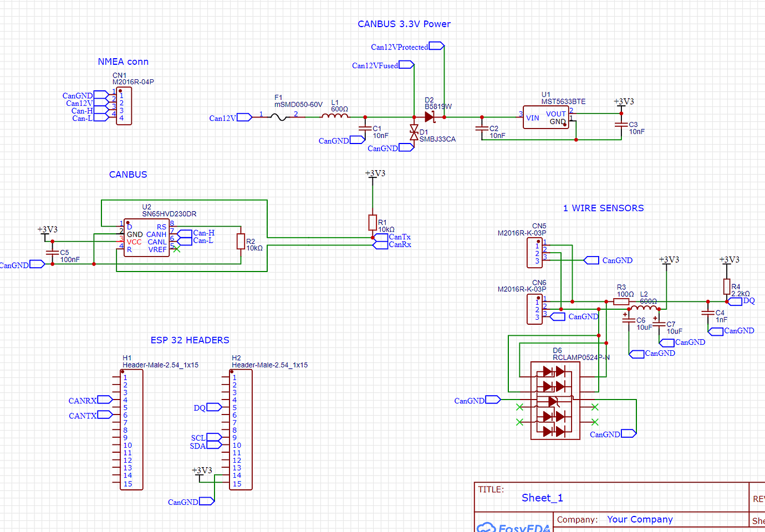Click the B5819W diode D2 symbol
This screenshot has height=532, width=765.
pyautogui.click(x=430, y=117)
